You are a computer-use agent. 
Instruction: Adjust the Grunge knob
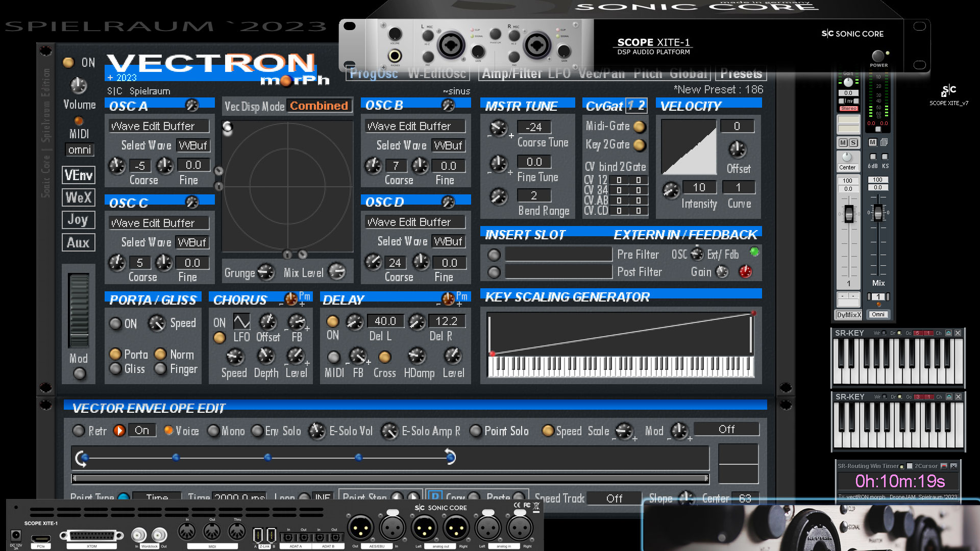265,272
